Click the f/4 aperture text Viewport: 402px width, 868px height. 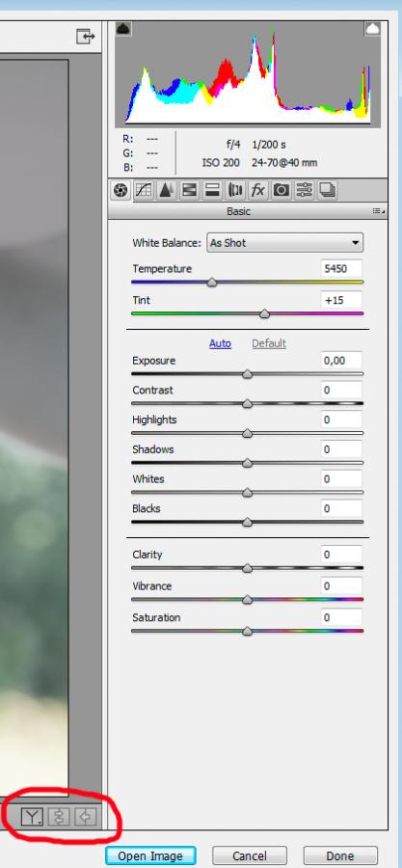(233, 145)
